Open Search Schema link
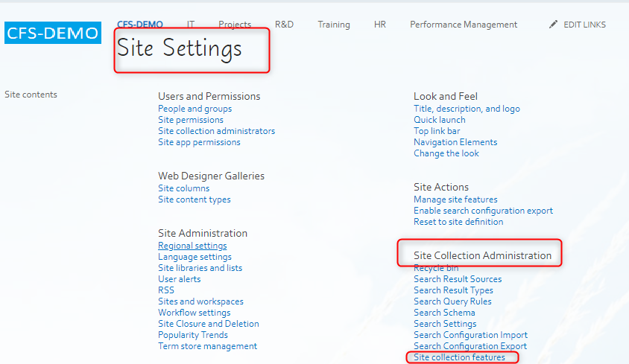The width and height of the screenshot is (629, 364). (x=444, y=313)
